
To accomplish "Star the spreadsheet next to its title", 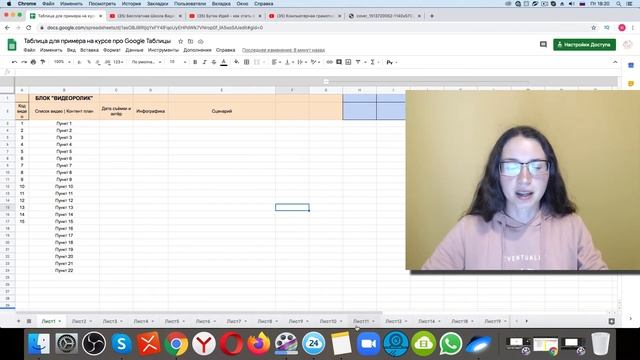I will [180, 41].
